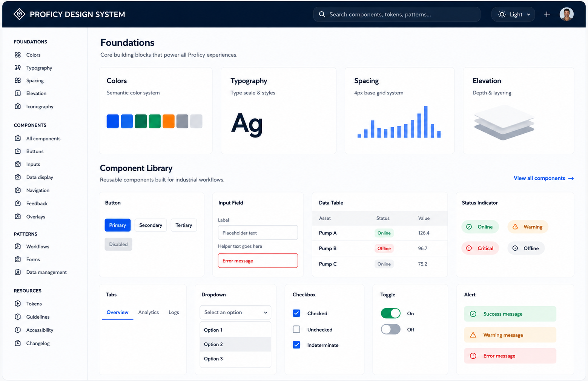Uncheck the Checked checkbox
Viewport: 588px width, 381px height.
296,313
